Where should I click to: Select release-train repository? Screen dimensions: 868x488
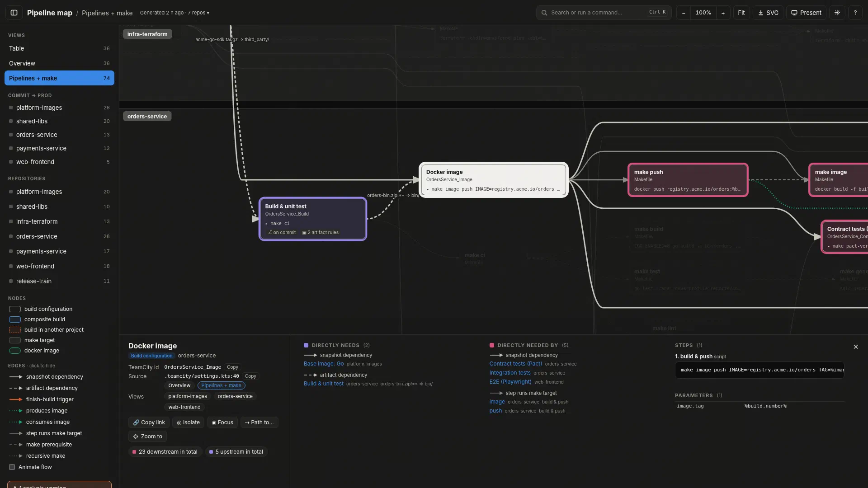[59, 281]
